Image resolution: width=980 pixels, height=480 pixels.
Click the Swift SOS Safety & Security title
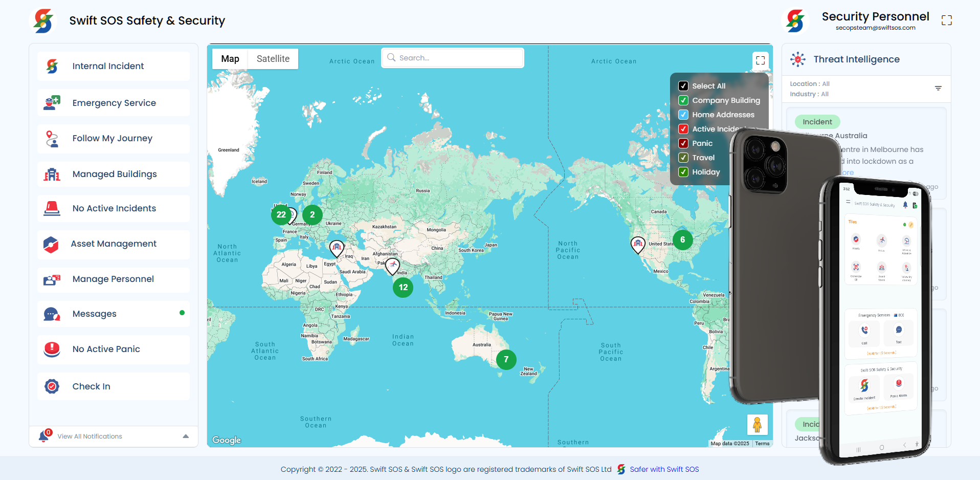[147, 20]
